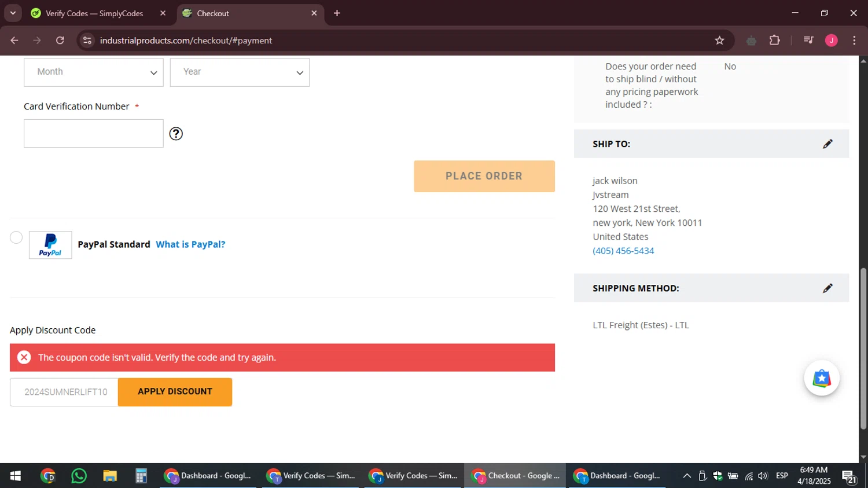This screenshot has height=488, width=868.
Task: Edit the Ship To address pencil icon
Action: coord(827,144)
